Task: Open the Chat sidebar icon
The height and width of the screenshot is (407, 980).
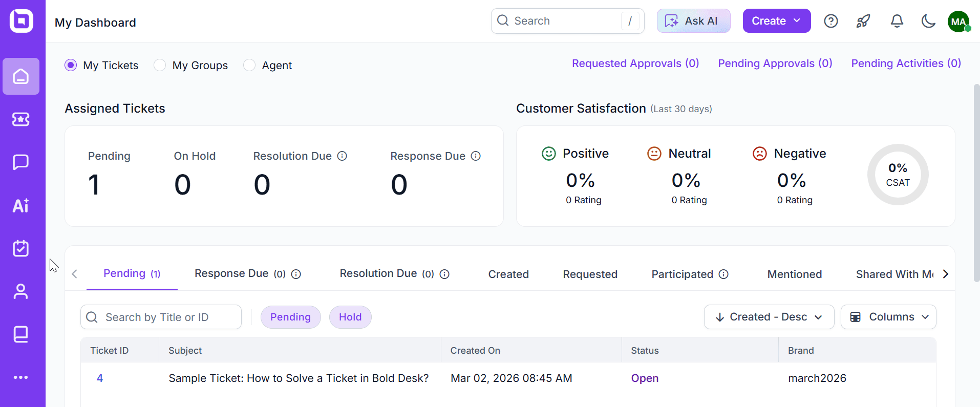Action: coord(20,162)
